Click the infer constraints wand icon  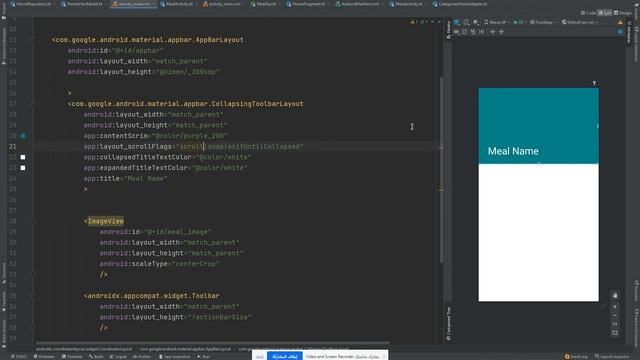tap(482, 32)
